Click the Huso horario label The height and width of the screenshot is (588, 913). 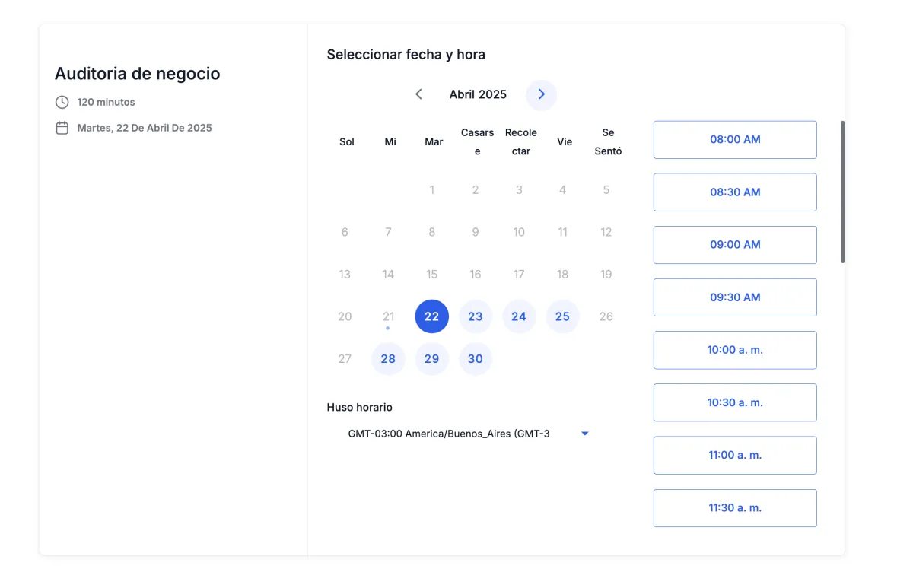pyautogui.click(x=360, y=408)
